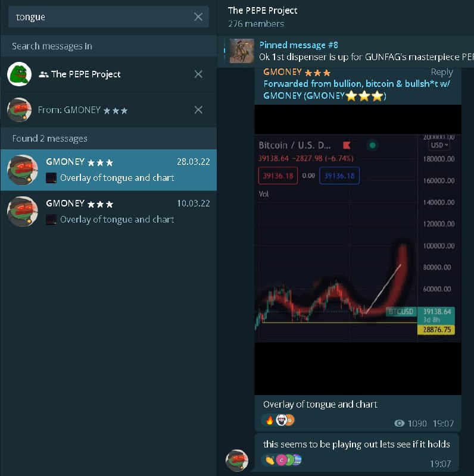Open the 28.03.22 GMONEY search result

(108, 170)
